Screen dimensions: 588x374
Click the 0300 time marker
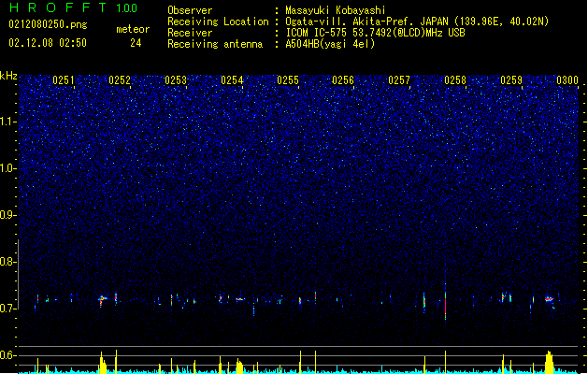567,80
